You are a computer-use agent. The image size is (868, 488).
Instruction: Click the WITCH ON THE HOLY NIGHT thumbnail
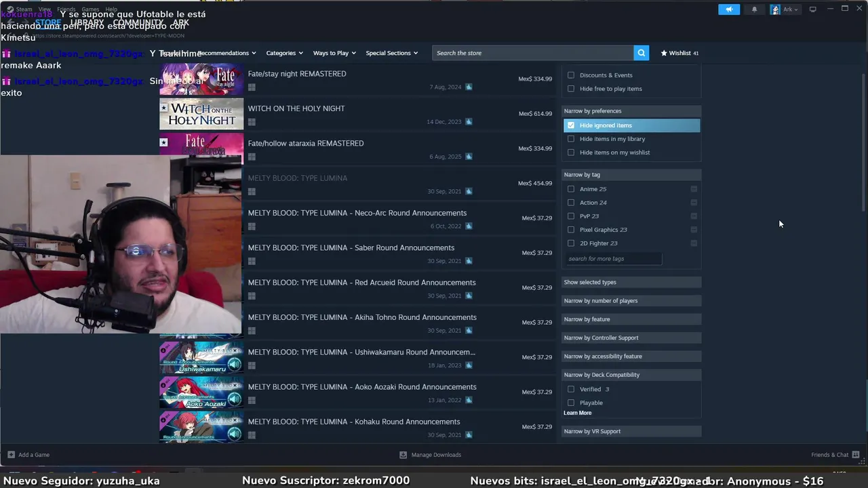point(201,113)
